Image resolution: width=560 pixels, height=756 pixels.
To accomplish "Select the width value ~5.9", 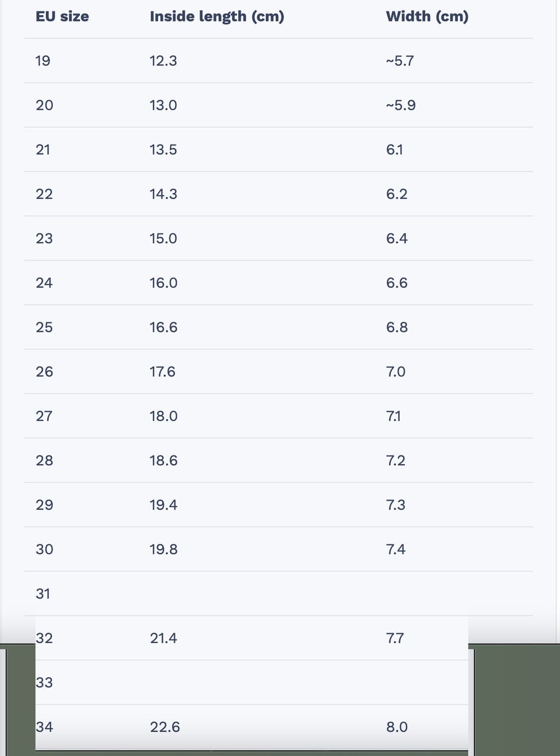I will (401, 106).
